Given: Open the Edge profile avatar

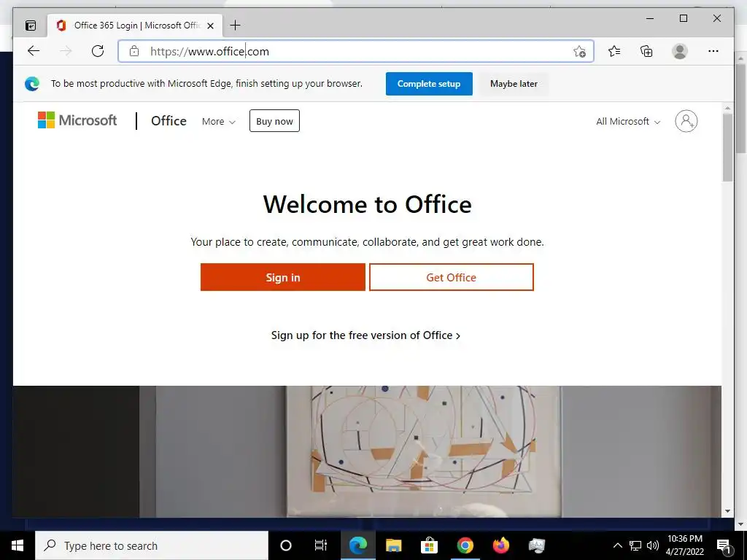Looking at the screenshot, I should (x=680, y=51).
